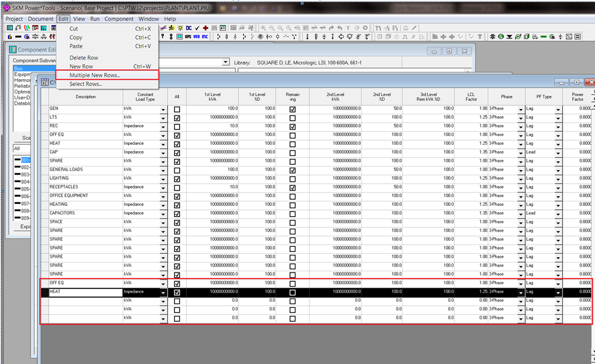Open the Phase dropdown for CAP row
The width and height of the screenshot is (595, 364).
pyautogui.click(x=521, y=152)
